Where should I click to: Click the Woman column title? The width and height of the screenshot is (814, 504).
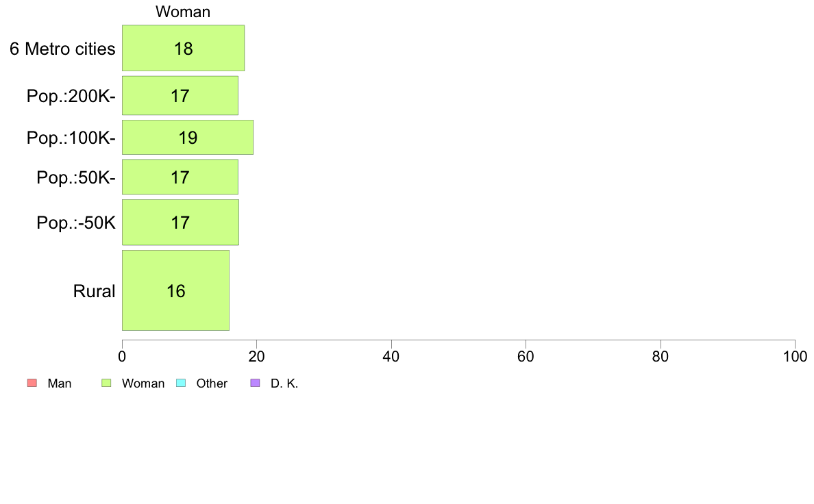pyautogui.click(x=183, y=12)
